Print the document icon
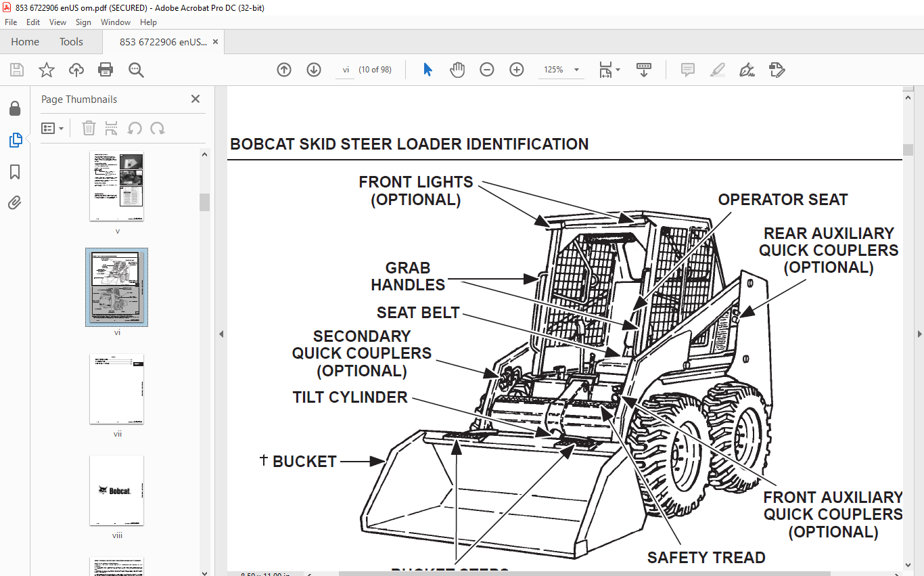The width and height of the screenshot is (924, 576). pyautogui.click(x=106, y=70)
